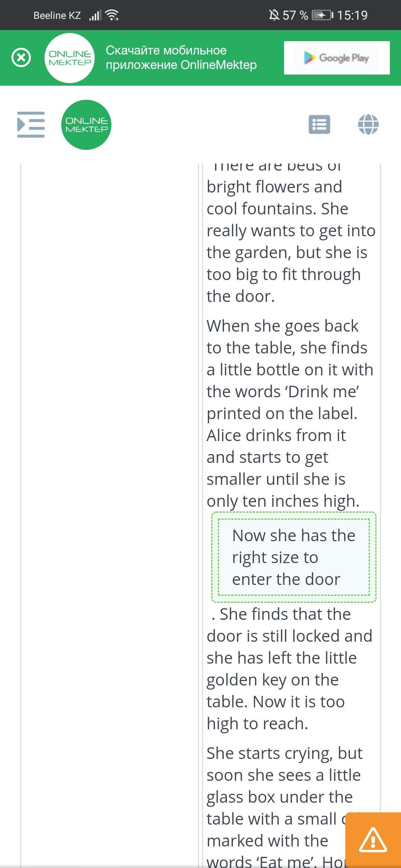Tap the Wi-Fi status icon
The width and height of the screenshot is (401, 868).
point(112,15)
